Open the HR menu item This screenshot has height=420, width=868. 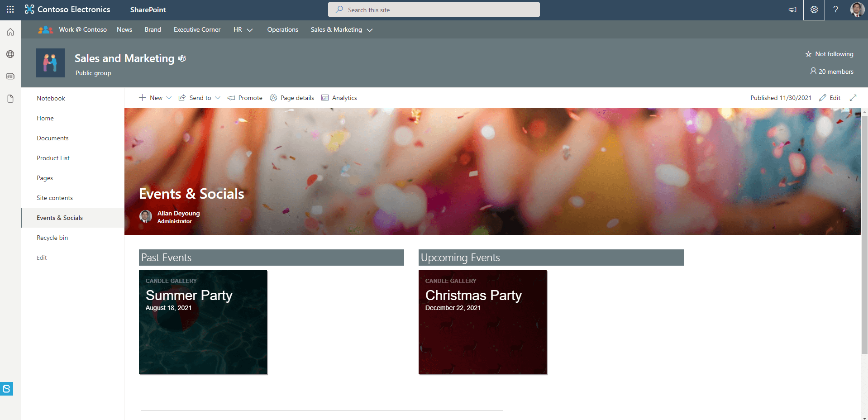pos(238,29)
